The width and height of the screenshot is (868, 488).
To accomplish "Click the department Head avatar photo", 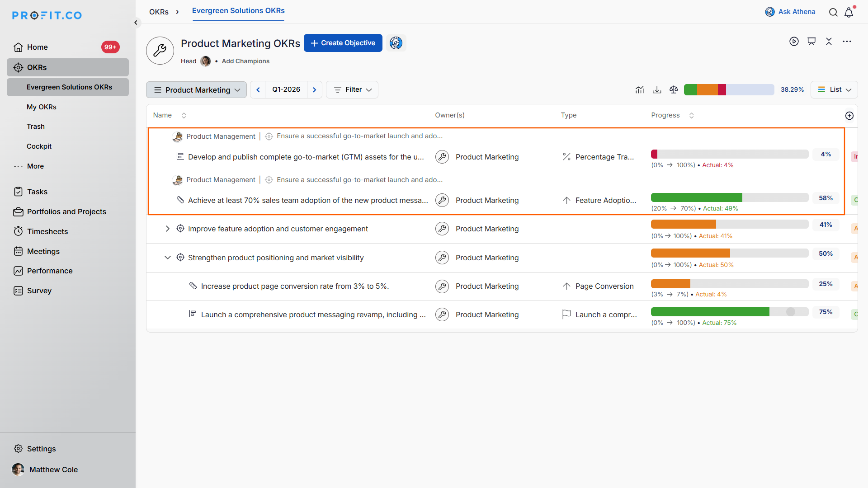I will tap(205, 61).
